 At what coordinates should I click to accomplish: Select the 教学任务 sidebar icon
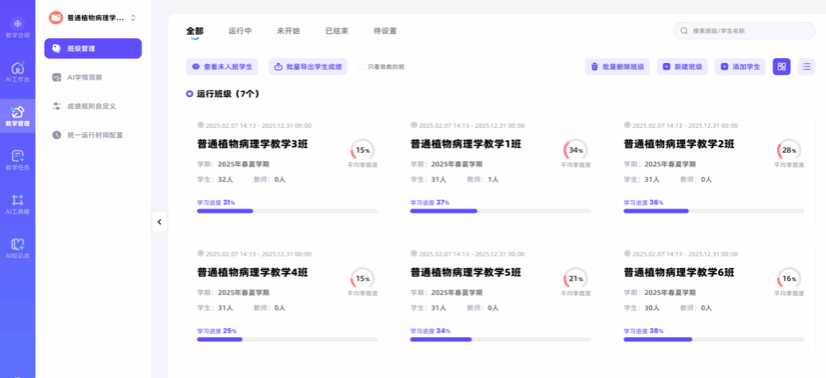tap(17, 160)
